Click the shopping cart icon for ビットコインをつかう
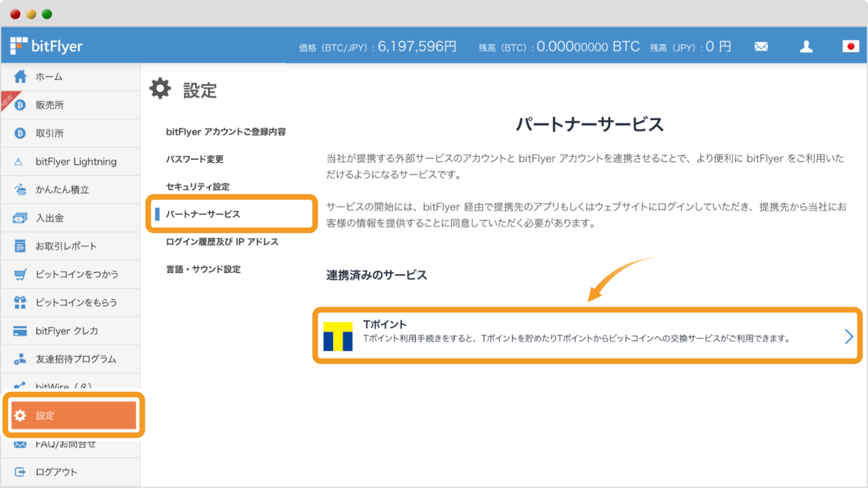Viewport: 868px width, 488px height. tap(20, 274)
